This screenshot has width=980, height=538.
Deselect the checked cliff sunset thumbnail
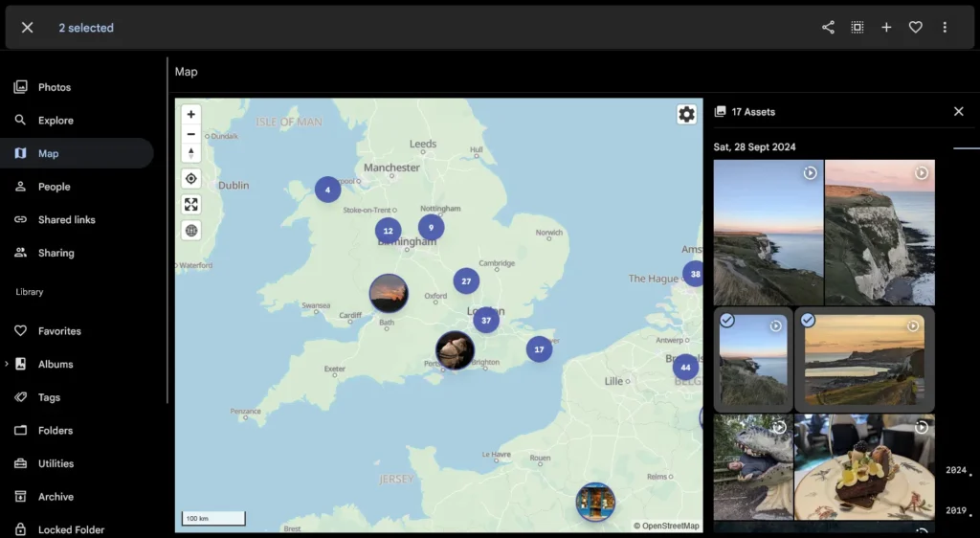point(726,321)
